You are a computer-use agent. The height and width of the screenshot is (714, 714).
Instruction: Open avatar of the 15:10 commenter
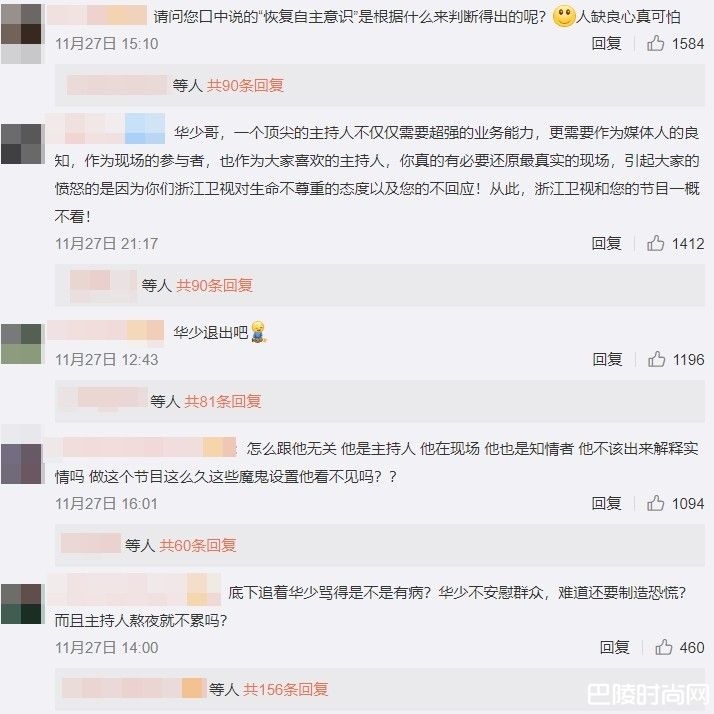[x=21, y=34]
